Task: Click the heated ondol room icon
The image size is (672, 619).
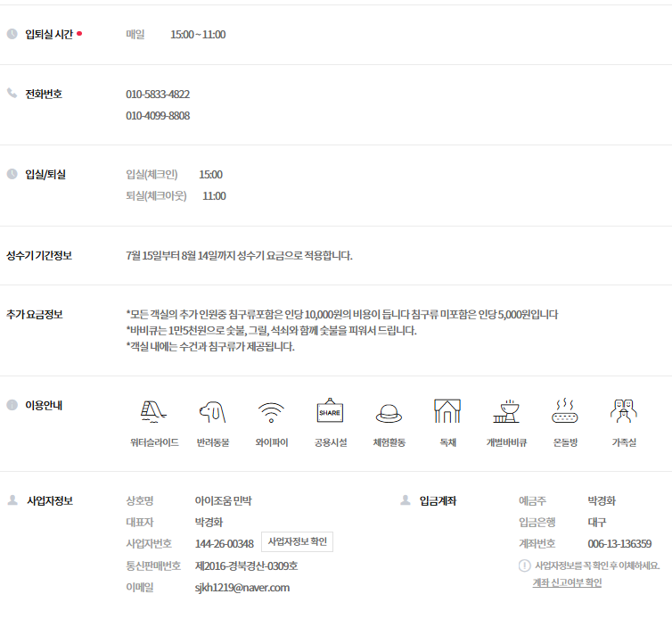Action: point(565,411)
